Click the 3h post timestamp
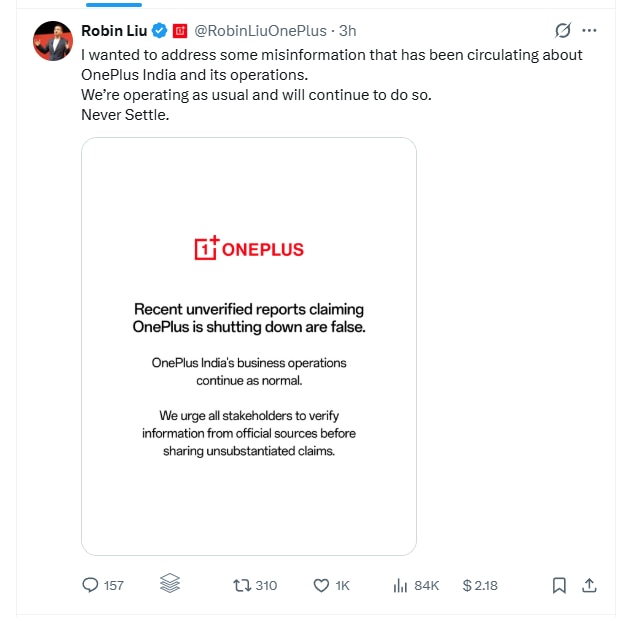This screenshot has height=617, width=624. click(x=347, y=31)
